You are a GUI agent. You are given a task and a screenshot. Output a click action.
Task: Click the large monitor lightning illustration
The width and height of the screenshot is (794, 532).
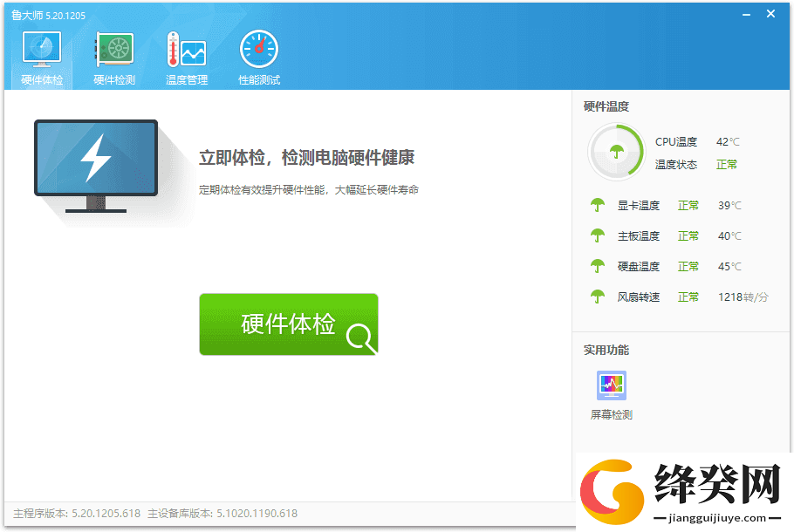96,166
